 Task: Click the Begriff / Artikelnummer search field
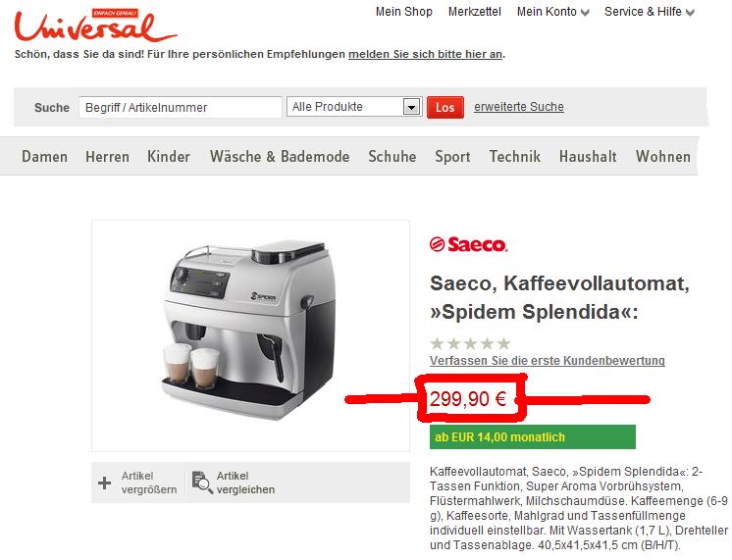click(x=181, y=107)
